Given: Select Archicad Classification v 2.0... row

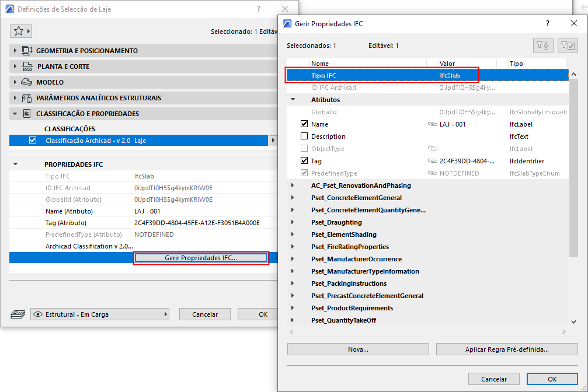Looking at the screenshot, I should click(143, 246).
